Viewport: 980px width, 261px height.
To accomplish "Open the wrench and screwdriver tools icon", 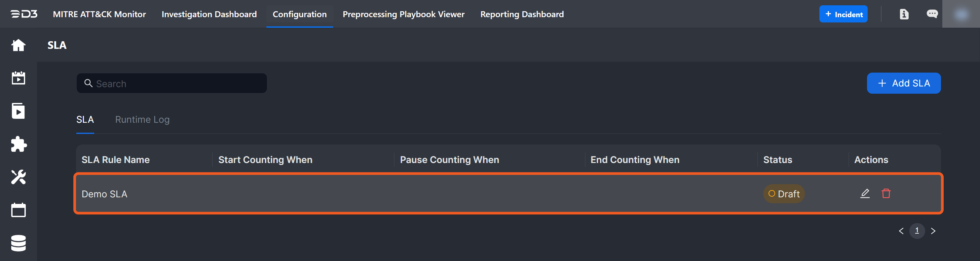I will [18, 177].
